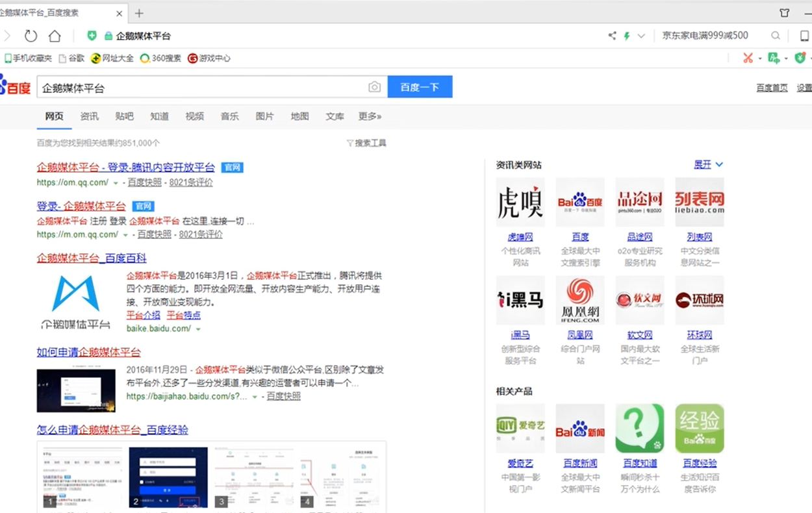This screenshot has height=513, width=812.
Task: Open 游戏中心 bookmark
Action: pyautogui.click(x=209, y=58)
